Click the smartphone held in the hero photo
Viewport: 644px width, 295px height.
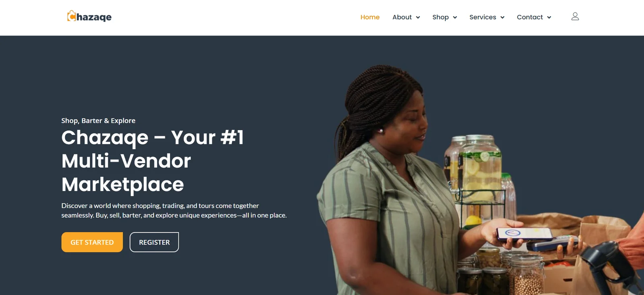pyautogui.click(x=525, y=234)
